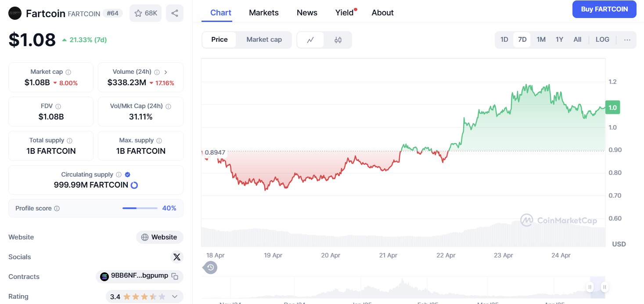The width and height of the screenshot is (644, 304).
Task: Open the chart options ellipsis menu
Action: [x=627, y=40]
